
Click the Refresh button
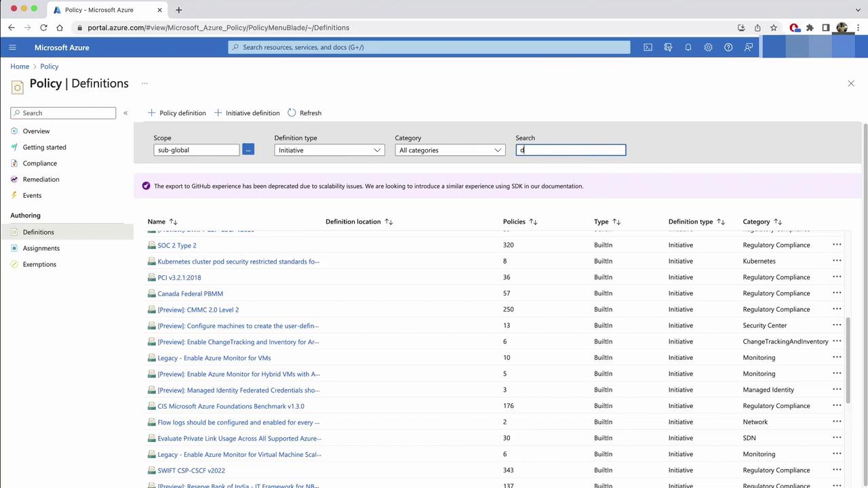coord(304,113)
